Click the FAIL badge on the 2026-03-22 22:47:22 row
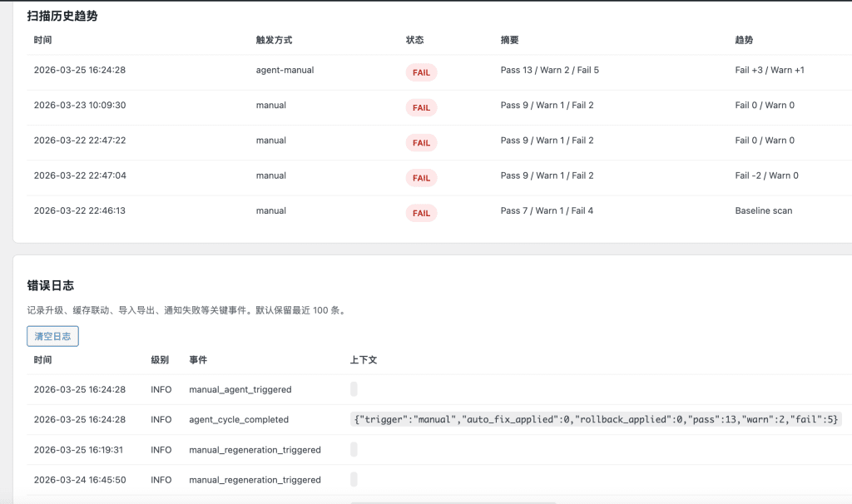The image size is (852, 504). click(x=421, y=142)
